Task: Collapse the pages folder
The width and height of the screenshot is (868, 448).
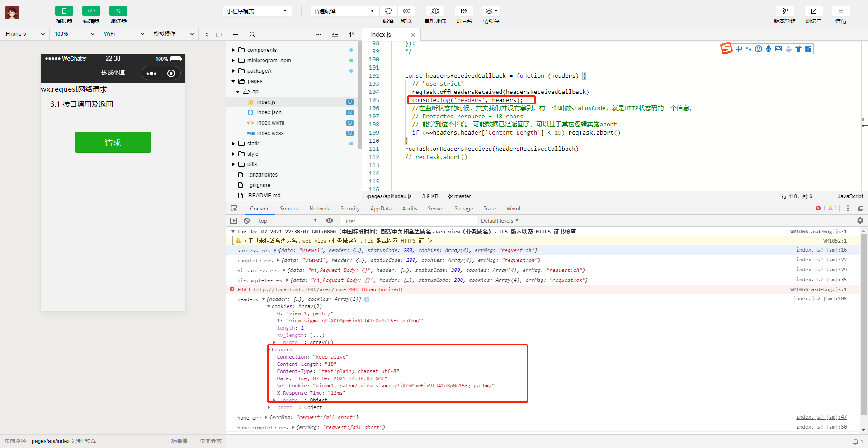Action: [233, 81]
